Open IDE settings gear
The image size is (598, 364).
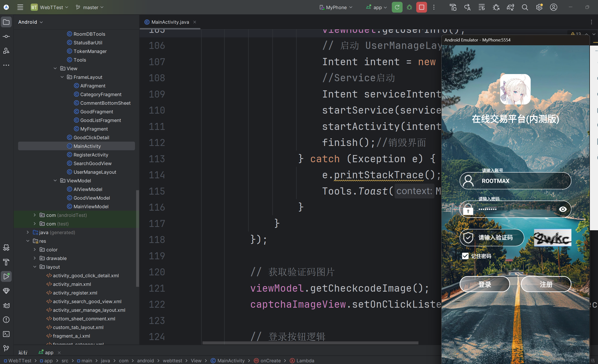tap(539, 7)
